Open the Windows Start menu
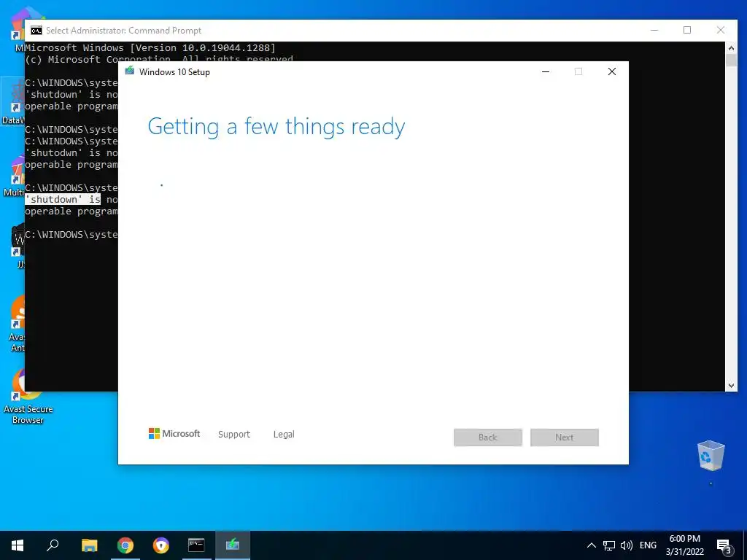 (18, 545)
